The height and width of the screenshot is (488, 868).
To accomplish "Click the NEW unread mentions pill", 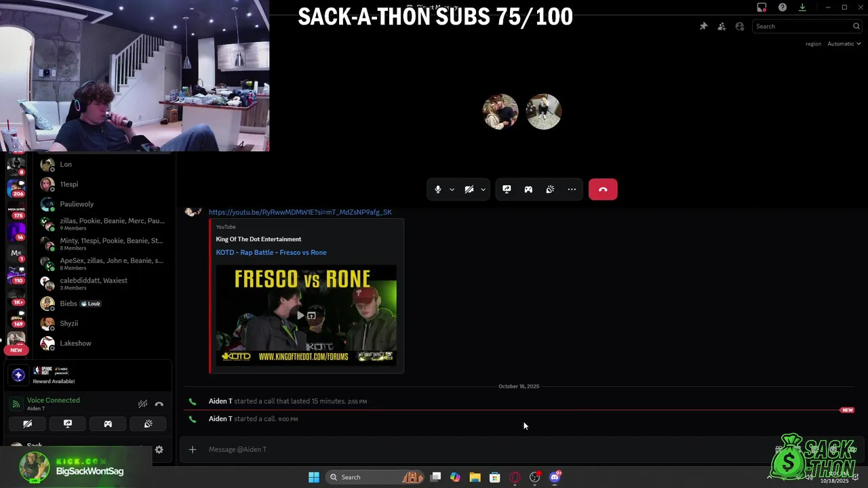I will point(16,350).
